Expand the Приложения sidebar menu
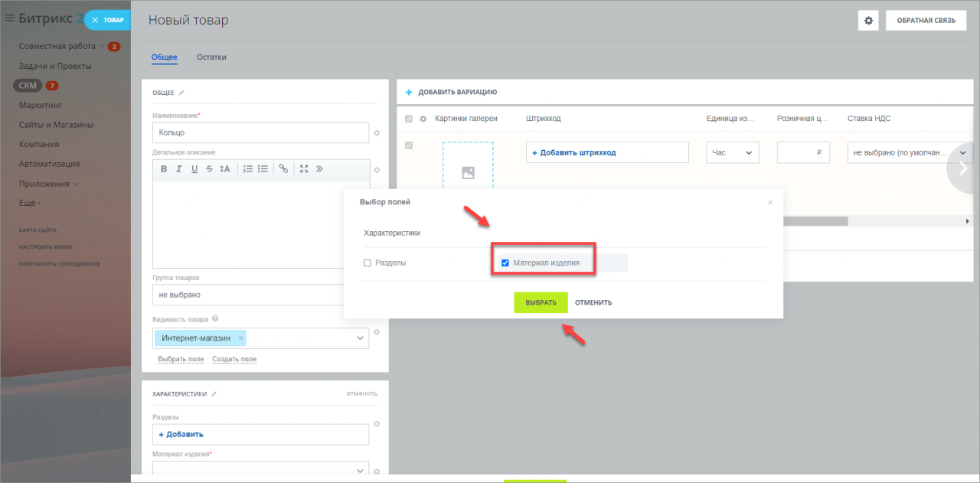 tap(49, 184)
